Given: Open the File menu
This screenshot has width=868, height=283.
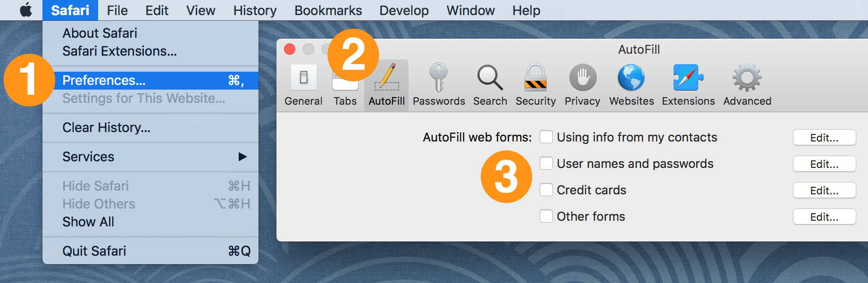Looking at the screenshot, I should 117,10.
